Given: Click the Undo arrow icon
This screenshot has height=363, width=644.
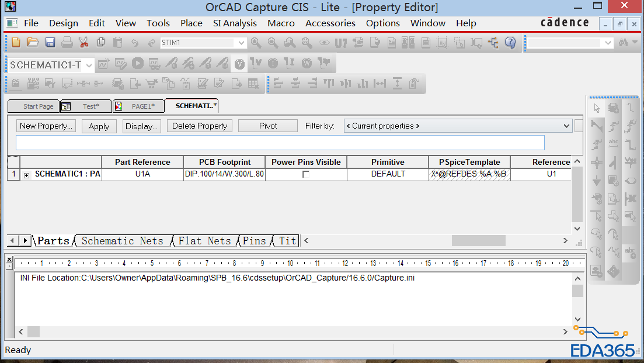Looking at the screenshot, I should pos(135,42).
